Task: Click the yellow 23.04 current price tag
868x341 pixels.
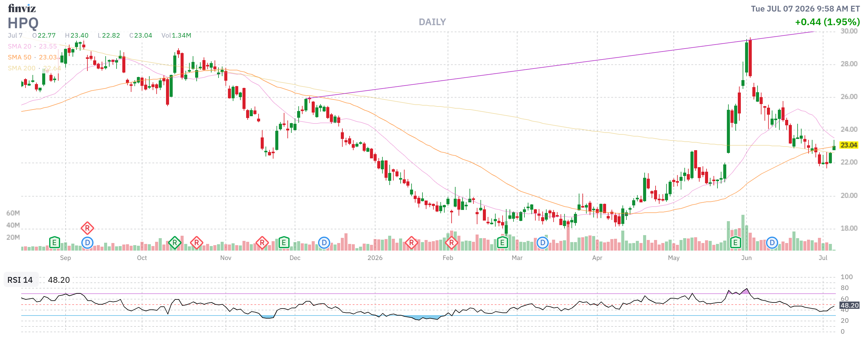Action: coord(848,145)
